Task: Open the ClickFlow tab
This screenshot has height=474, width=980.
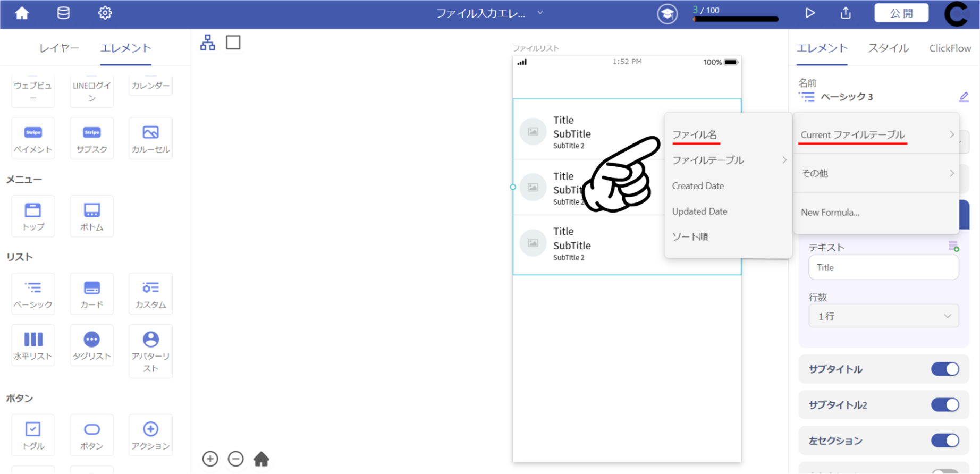Action: coord(950,48)
